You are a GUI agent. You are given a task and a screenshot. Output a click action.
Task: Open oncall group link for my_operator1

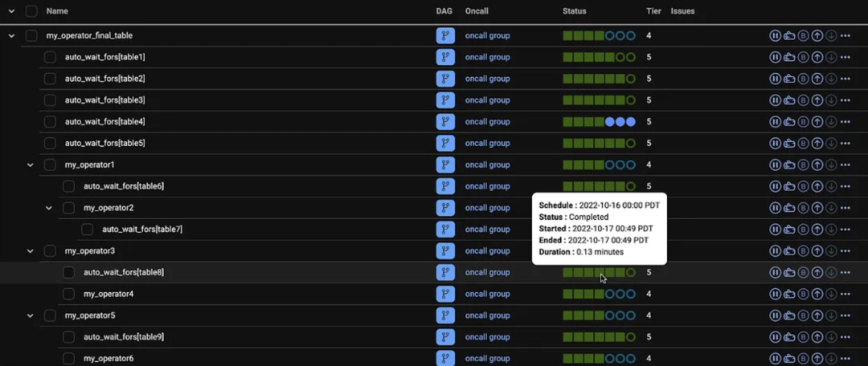tap(487, 165)
